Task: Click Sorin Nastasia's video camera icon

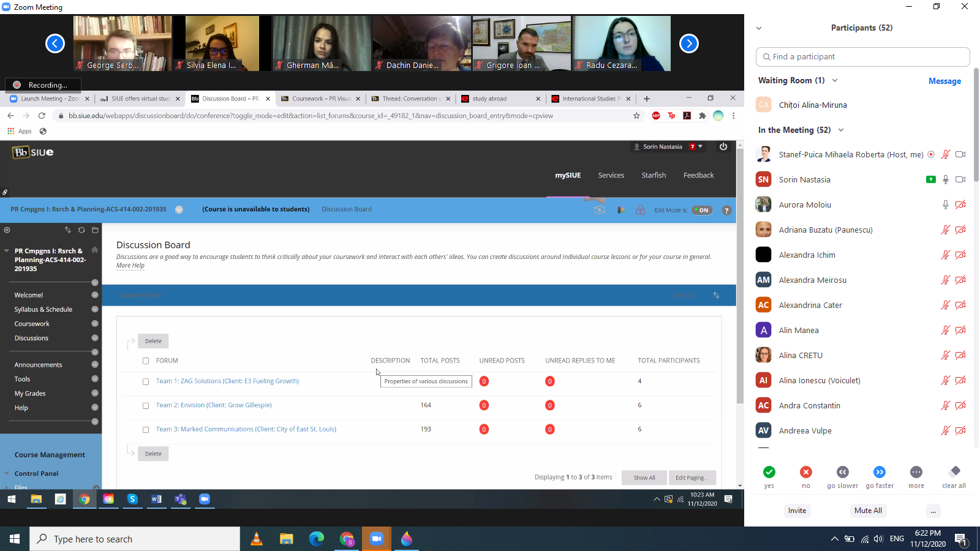Action: pyautogui.click(x=960, y=179)
